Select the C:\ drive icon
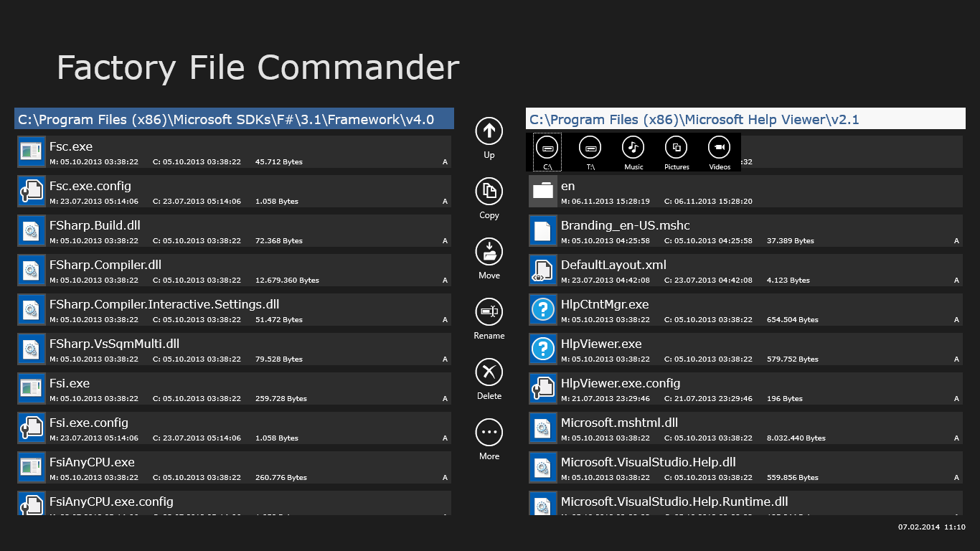This screenshot has width=980, height=551. pos(547,148)
